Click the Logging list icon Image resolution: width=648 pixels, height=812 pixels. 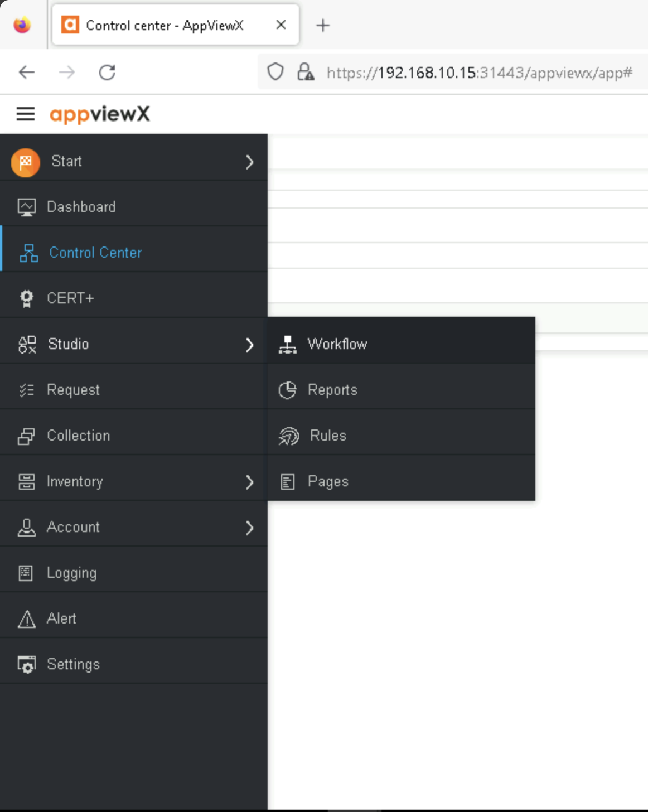coord(26,573)
